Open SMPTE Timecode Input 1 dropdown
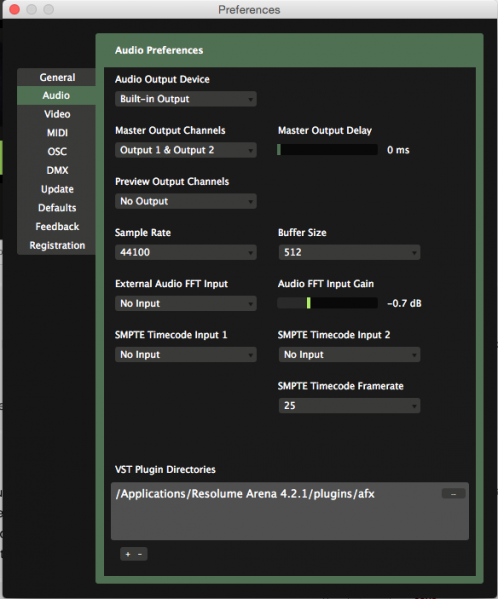Viewport: 498px width, 599px height. [186, 355]
